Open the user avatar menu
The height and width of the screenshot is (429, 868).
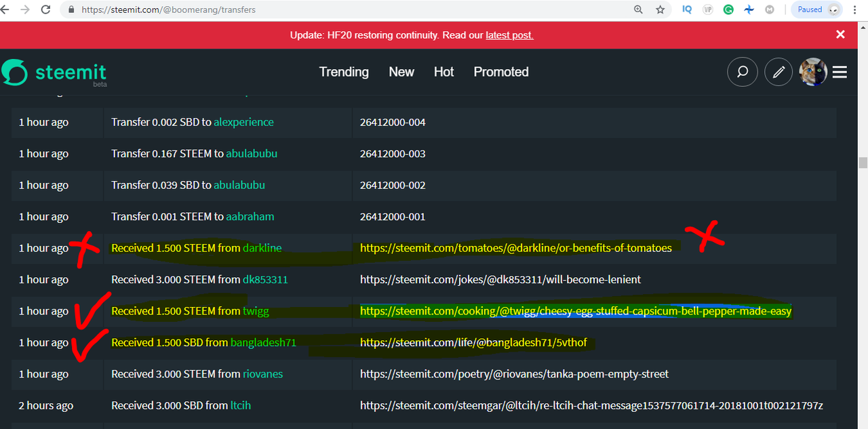point(813,72)
